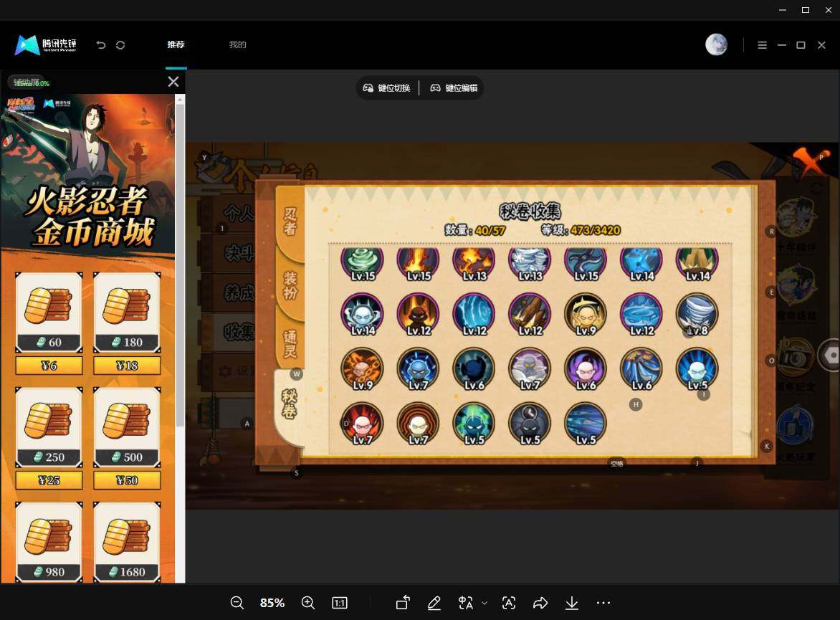Screen dimensions: 840x620
Task: Rotate the image with the rotate icon
Action: [x=403, y=603]
